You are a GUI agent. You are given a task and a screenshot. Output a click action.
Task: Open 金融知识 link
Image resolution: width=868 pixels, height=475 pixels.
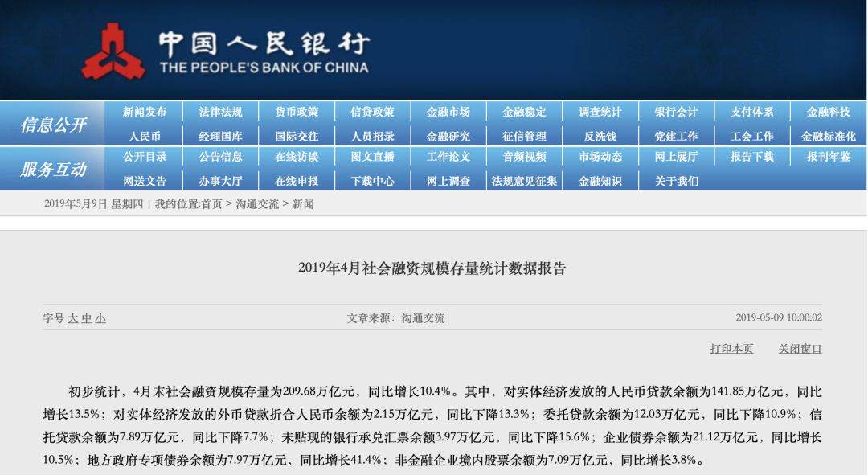(600, 181)
